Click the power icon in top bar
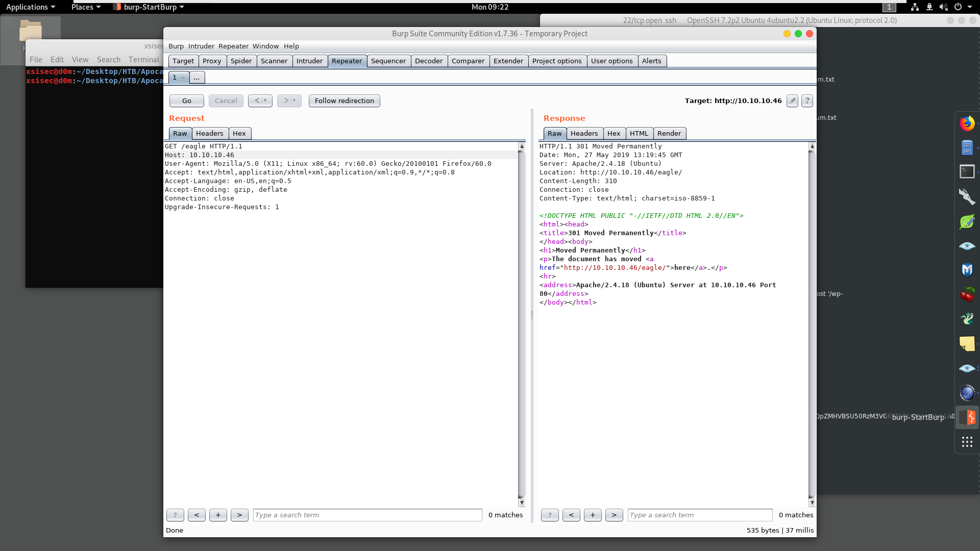The image size is (980, 551). pyautogui.click(x=958, y=7)
